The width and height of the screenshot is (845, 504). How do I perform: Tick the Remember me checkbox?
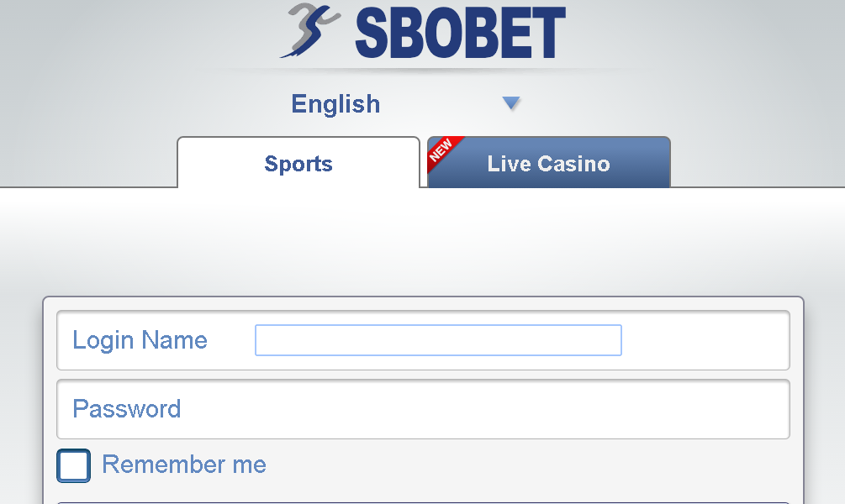pos(73,465)
